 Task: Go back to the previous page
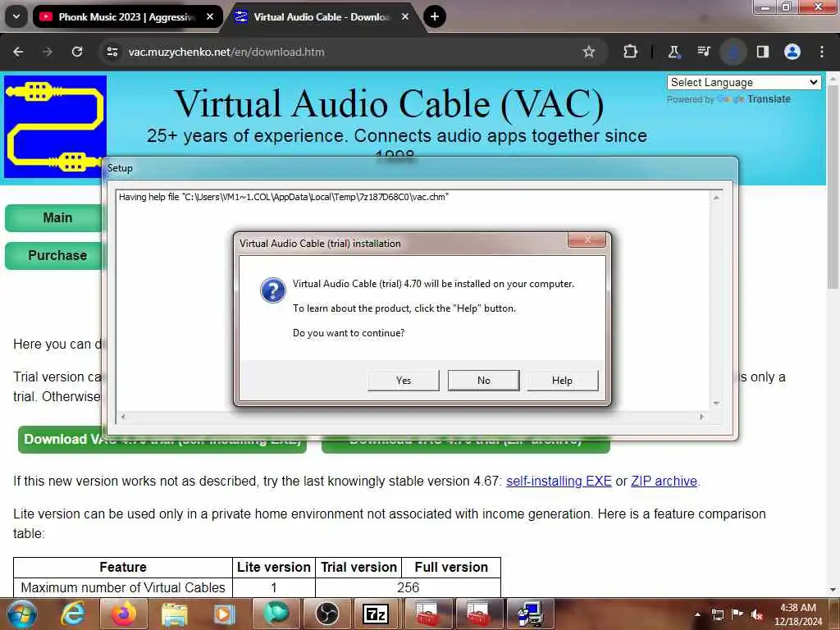point(18,52)
